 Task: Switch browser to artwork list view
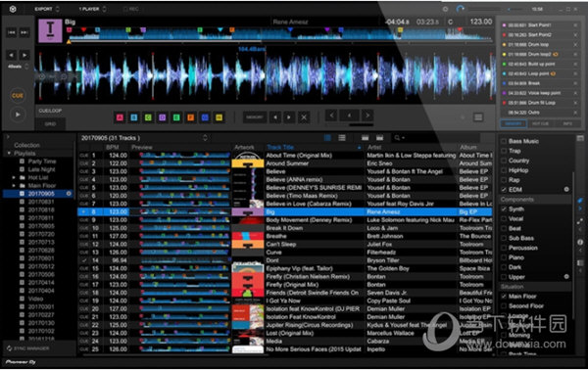click(x=327, y=138)
